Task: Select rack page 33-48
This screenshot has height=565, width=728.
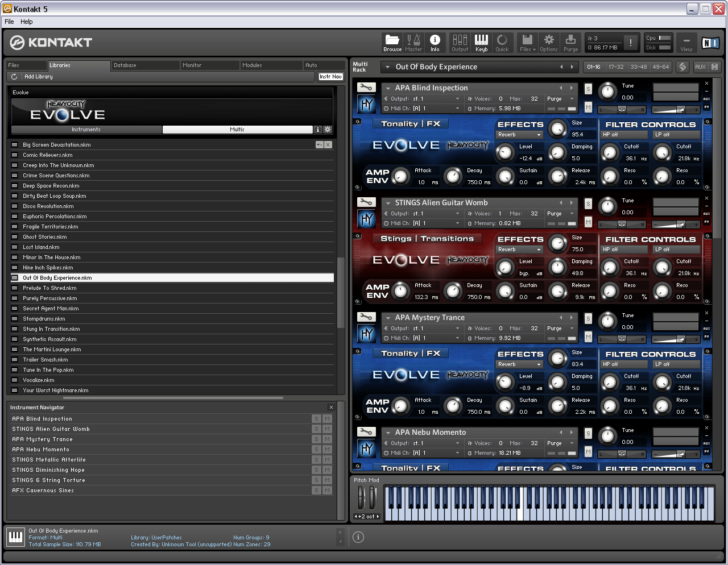Action: [x=638, y=67]
